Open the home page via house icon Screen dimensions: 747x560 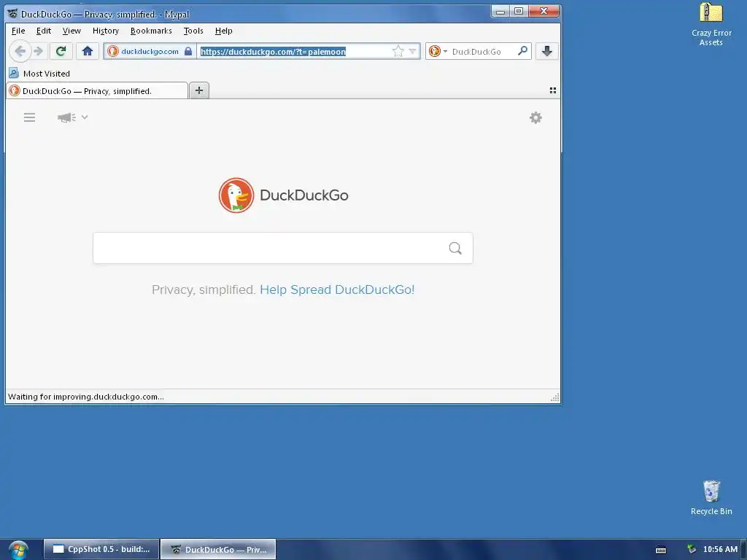coord(88,51)
